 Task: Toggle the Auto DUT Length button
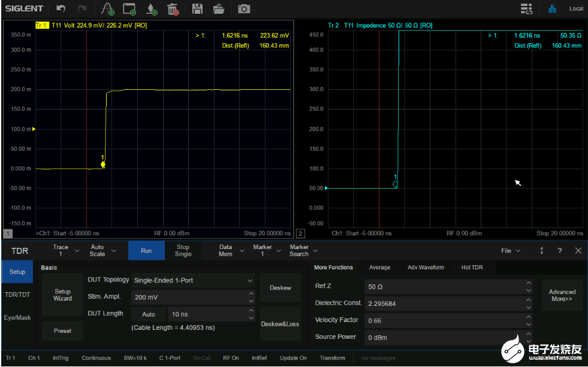[x=149, y=314]
